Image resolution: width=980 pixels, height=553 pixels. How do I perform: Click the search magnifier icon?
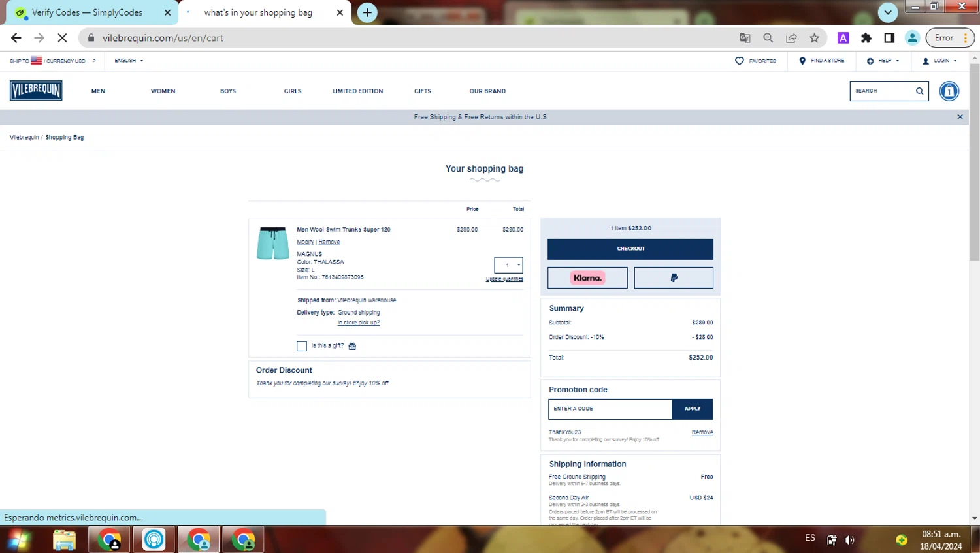tap(919, 91)
